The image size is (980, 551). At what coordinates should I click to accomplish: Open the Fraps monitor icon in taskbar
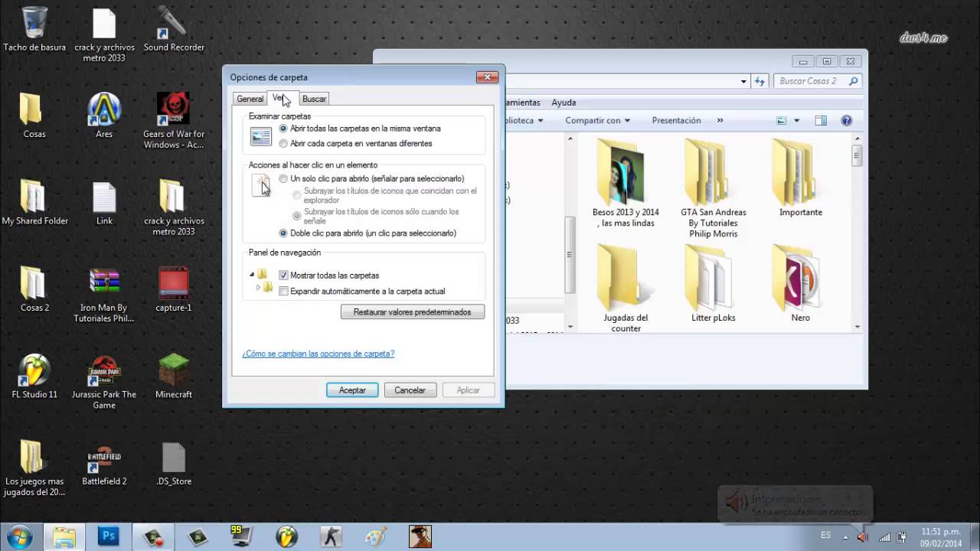pos(242,536)
